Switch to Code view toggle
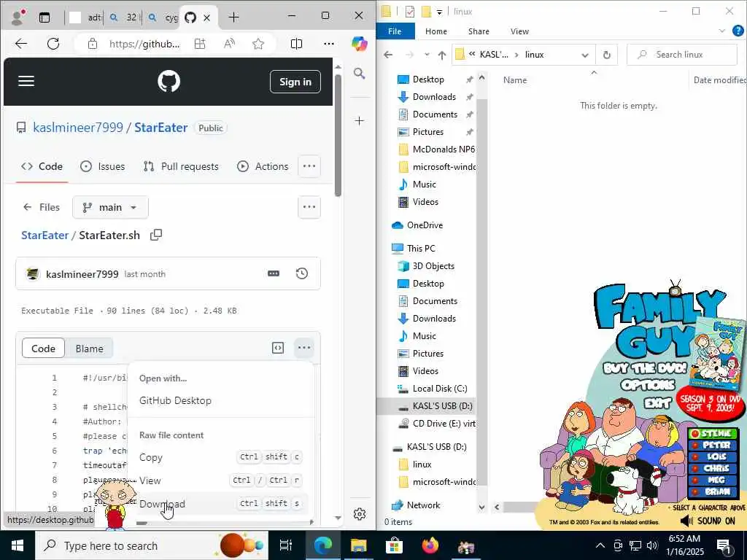The image size is (747, 560). (43, 348)
